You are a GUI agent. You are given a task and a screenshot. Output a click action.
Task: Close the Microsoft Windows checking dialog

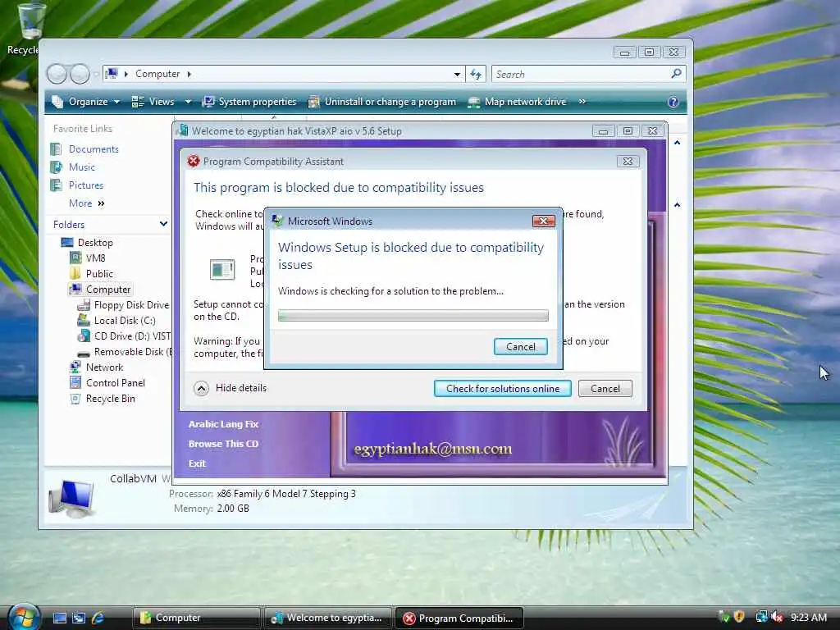click(543, 221)
